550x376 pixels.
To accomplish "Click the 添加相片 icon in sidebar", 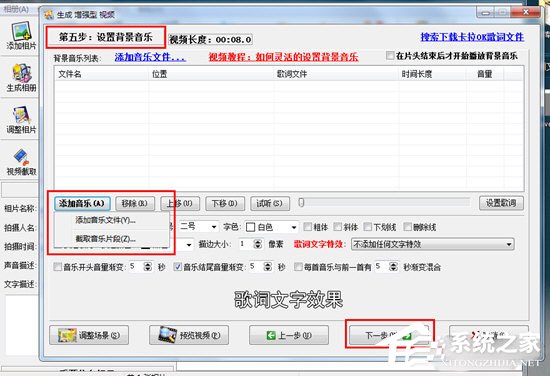I will click(21, 31).
